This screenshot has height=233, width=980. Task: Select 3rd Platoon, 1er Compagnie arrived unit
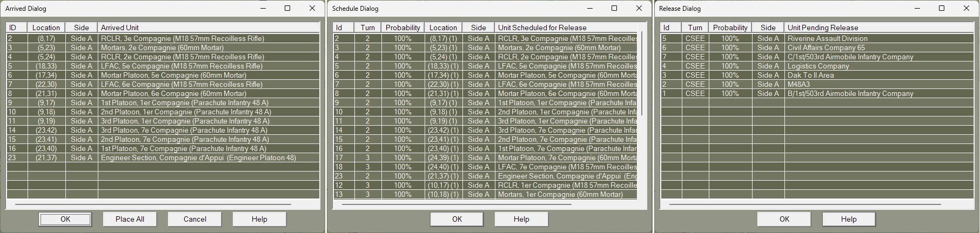pyautogui.click(x=163, y=121)
